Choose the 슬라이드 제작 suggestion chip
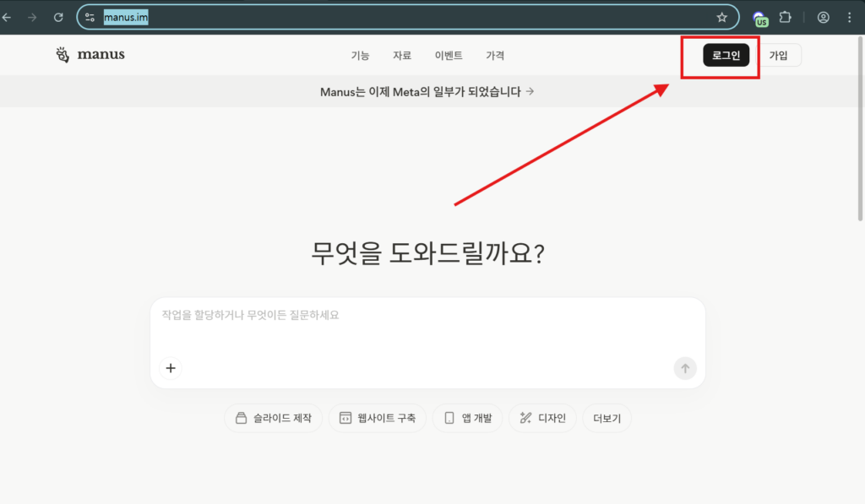Image resolution: width=865 pixels, height=504 pixels. tap(273, 418)
